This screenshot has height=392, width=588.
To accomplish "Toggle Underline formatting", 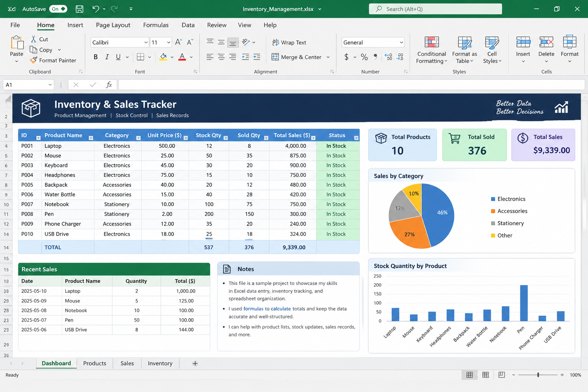I will pyautogui.click(x=118, y=57).
